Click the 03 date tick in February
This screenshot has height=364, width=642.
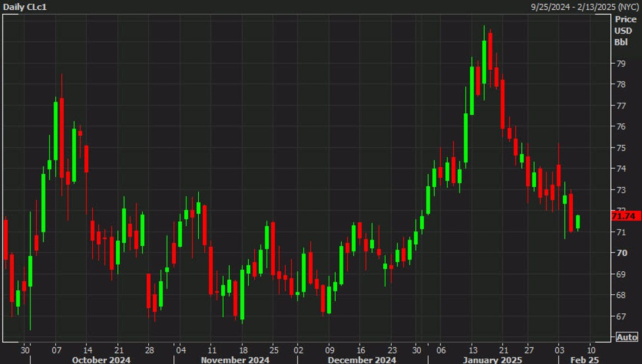(x=559, y=350)
